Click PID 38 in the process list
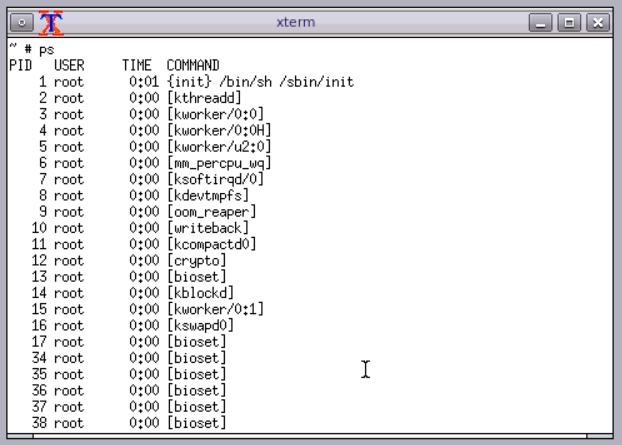 (x=39, y=423)
